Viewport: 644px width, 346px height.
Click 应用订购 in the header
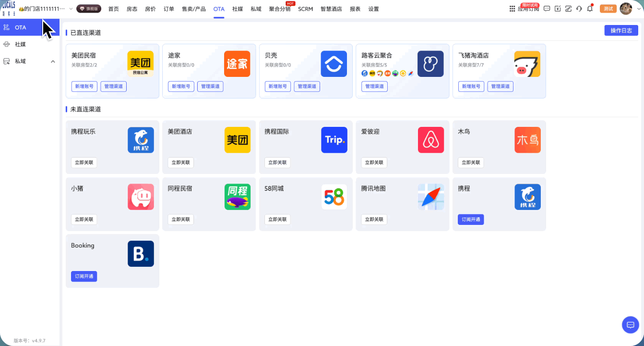pos(528,9)
